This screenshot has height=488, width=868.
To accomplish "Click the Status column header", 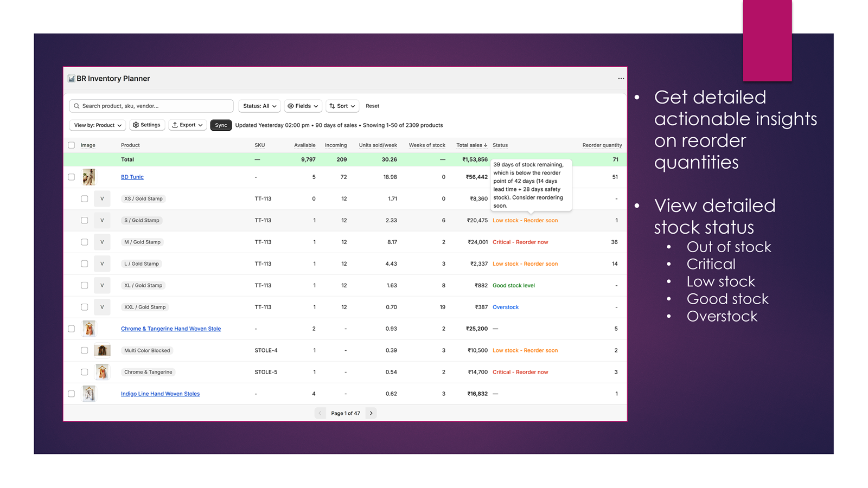I will tap(500, 145).
